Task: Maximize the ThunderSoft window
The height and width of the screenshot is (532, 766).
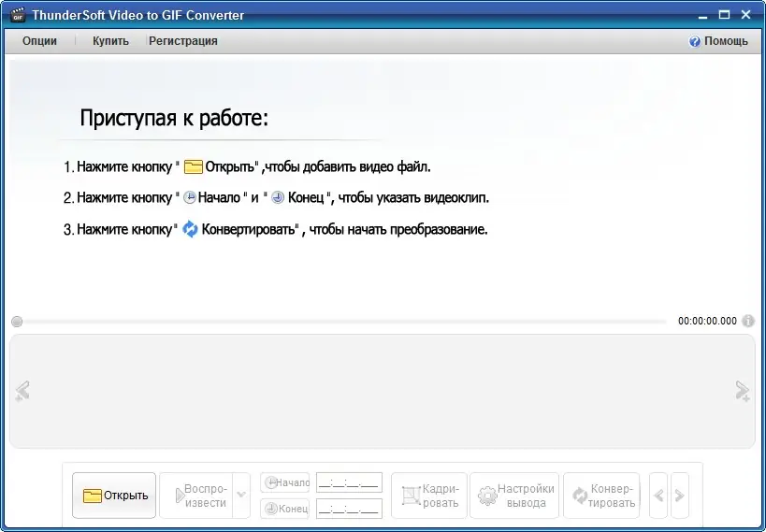Action: 725,15
